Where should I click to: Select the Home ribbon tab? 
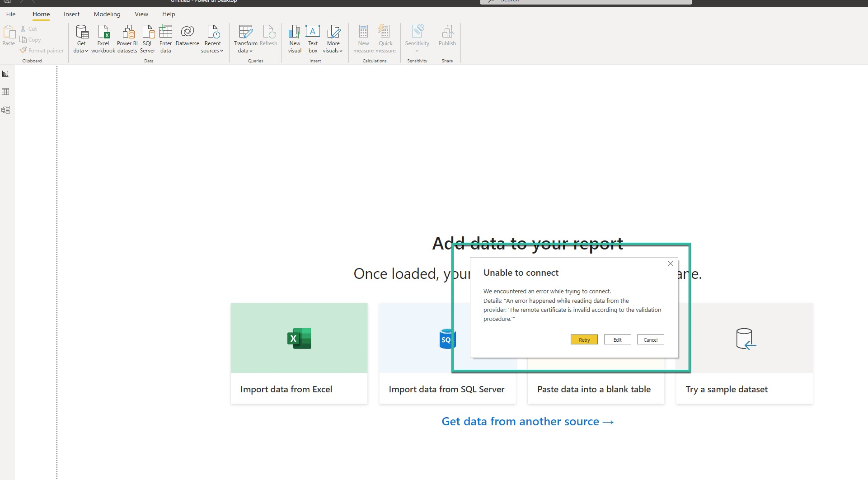[x=41, y=14]
